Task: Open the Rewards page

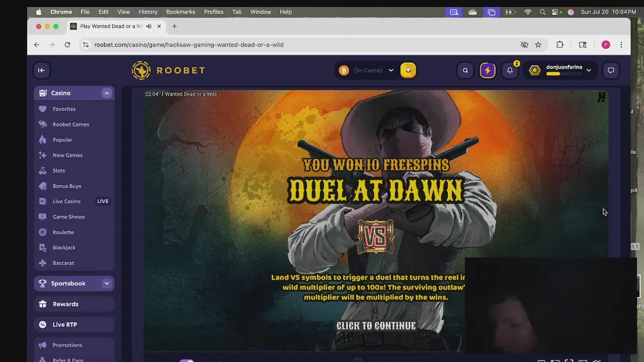Action: [x=74, y=304]
